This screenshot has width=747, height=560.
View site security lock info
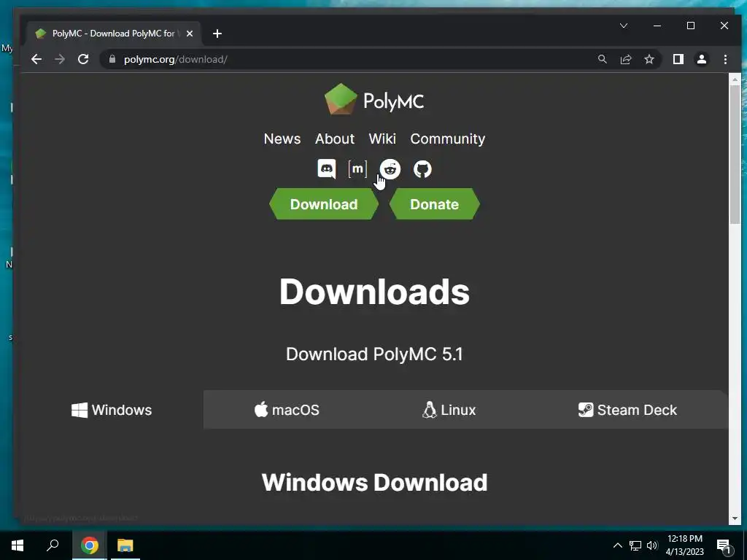112,59
